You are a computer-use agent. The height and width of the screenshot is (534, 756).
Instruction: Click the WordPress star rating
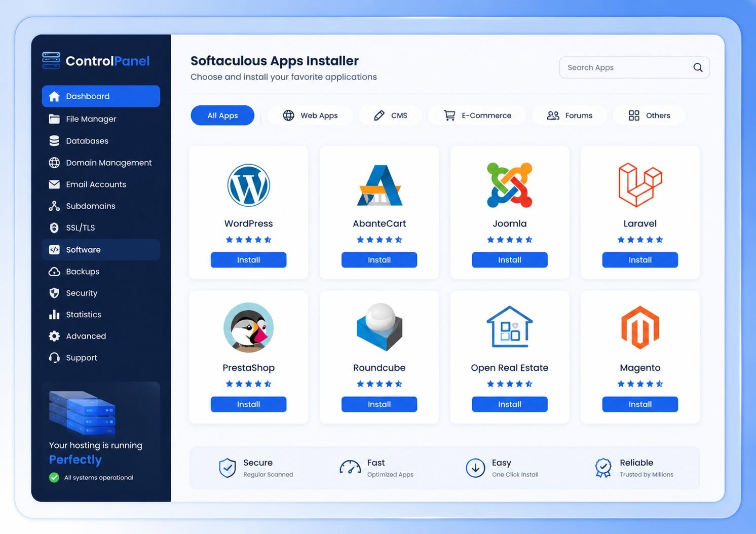(248, 240)
